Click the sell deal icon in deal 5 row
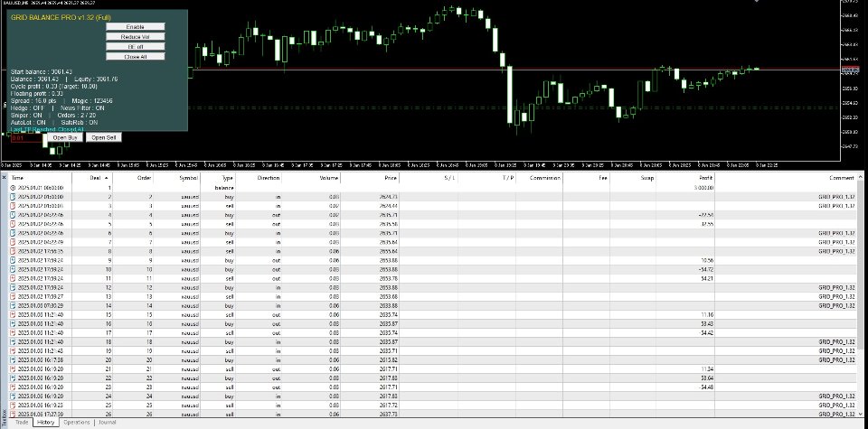This screenshot has width=868, height=429. pyautogui.click(x=14, y=224)
